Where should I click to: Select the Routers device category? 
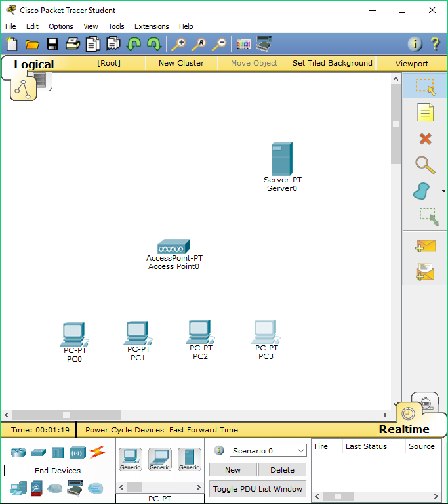[18, 452]
